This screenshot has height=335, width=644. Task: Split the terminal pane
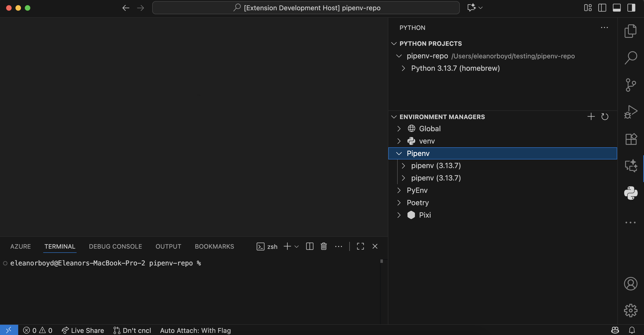[x=309, y=247]
